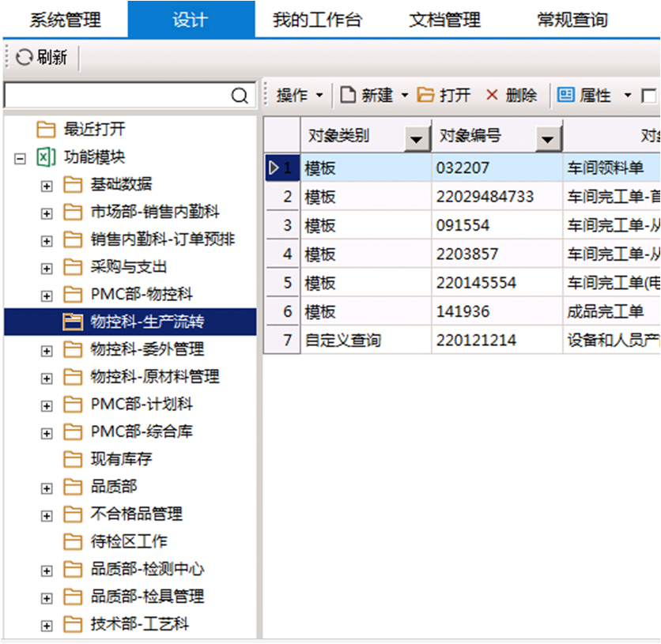Click the magnifier search icon
Viewport: 661px width, 644px height.
240,94
